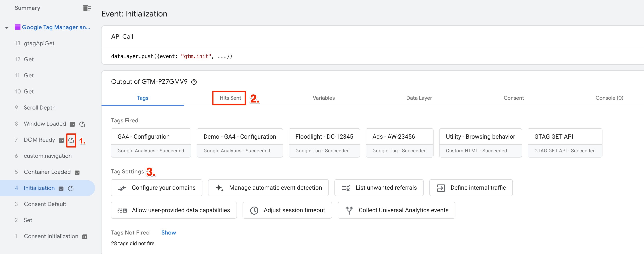The image size is (644, 254).
Task: Click the hits-sent icon on DOM Ready
Action: (x=71, y=140)
